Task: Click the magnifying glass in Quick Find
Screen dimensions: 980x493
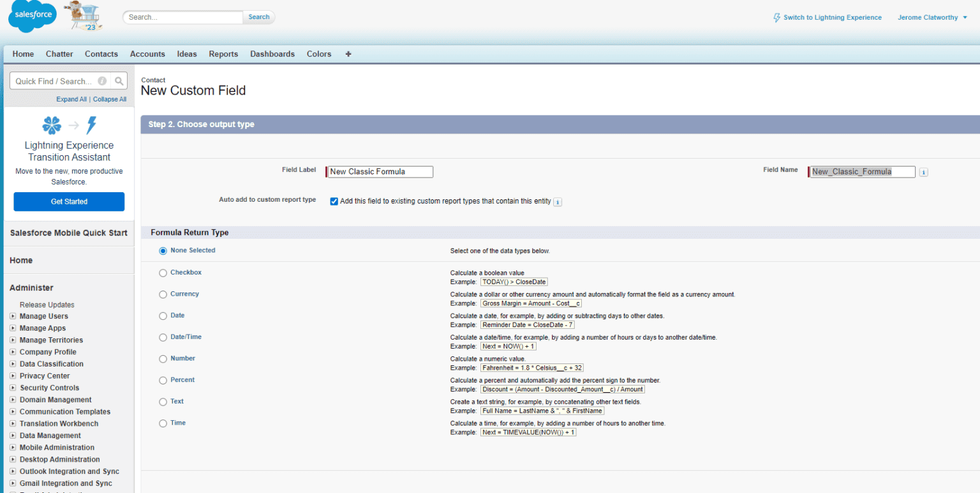Action: 119,81
